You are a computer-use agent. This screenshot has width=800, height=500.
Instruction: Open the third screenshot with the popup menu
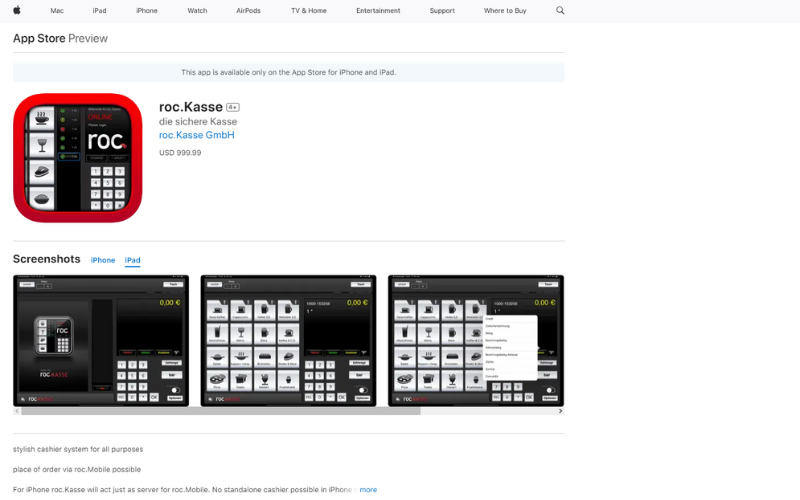pos(476,341)
